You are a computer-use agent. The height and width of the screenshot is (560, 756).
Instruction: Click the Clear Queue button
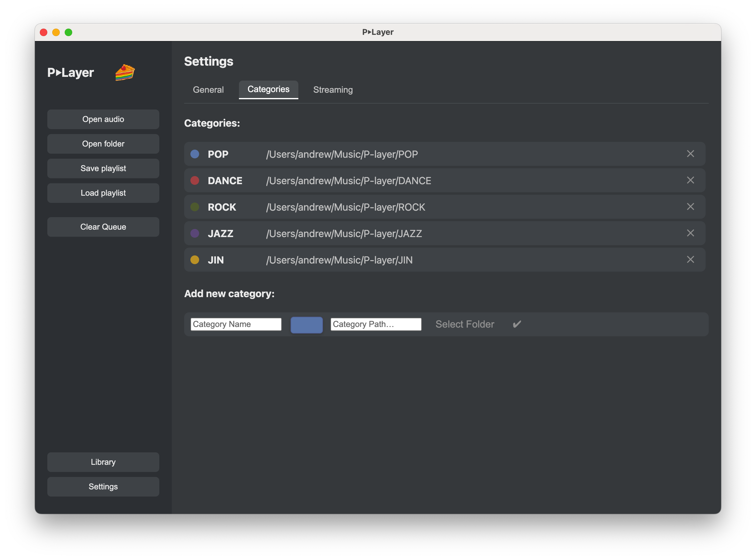point(103,227)
